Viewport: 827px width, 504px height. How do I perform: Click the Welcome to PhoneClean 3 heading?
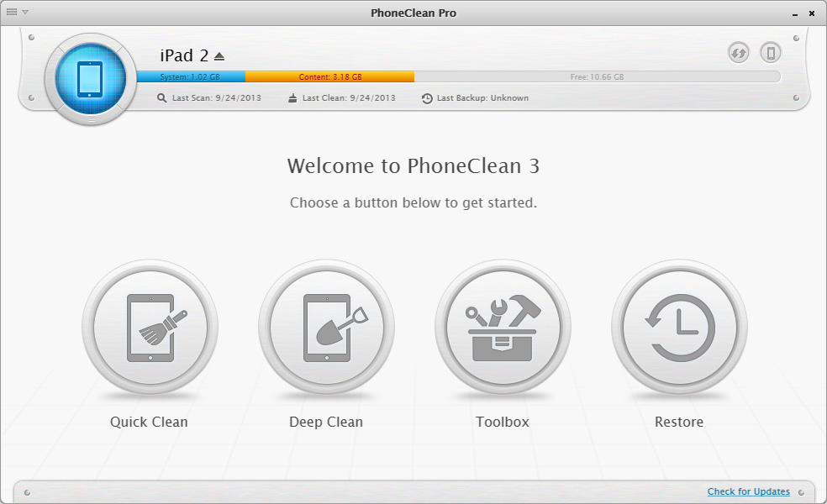click(x=413, y=166)
